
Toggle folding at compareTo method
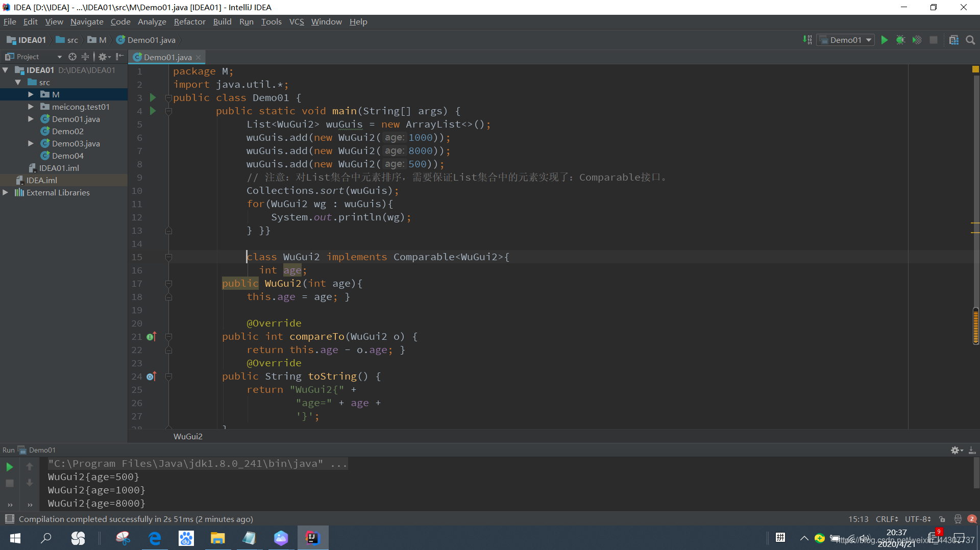tap(168, 337)
